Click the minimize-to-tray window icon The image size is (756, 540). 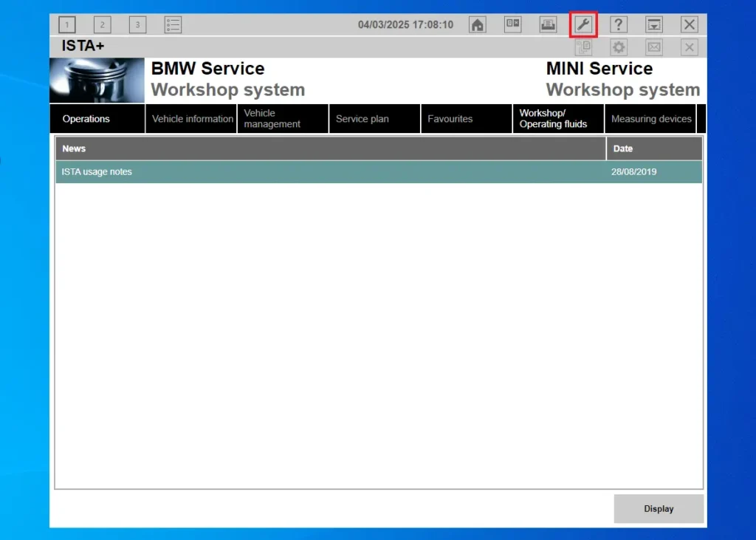(654, 24)
